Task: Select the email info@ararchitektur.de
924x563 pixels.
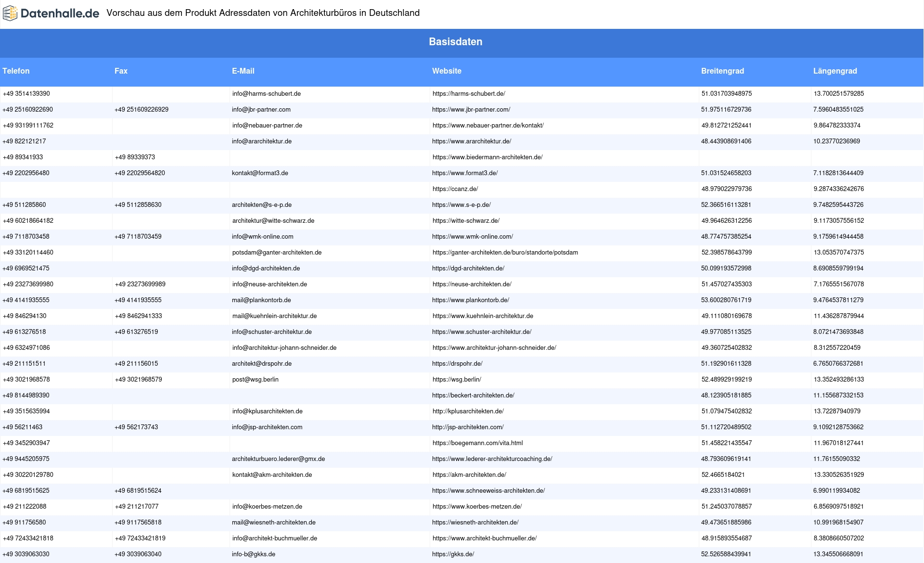Action: pos(262,141)
